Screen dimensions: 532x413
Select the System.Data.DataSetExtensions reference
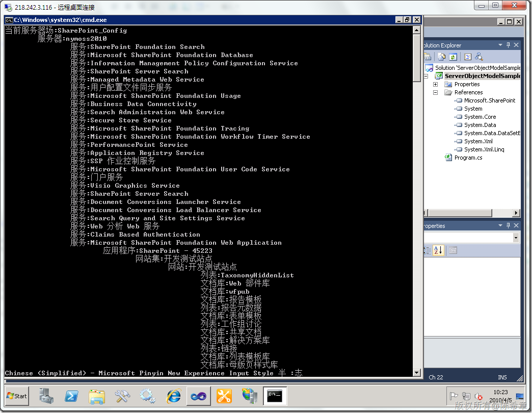pyautogui.click(x=492, y=133)
